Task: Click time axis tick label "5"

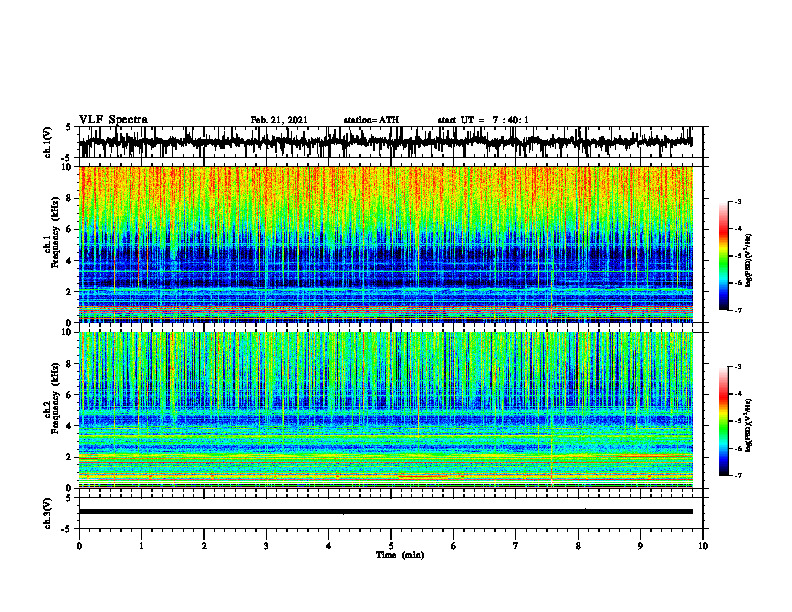Action: click(x=391, y=546)
